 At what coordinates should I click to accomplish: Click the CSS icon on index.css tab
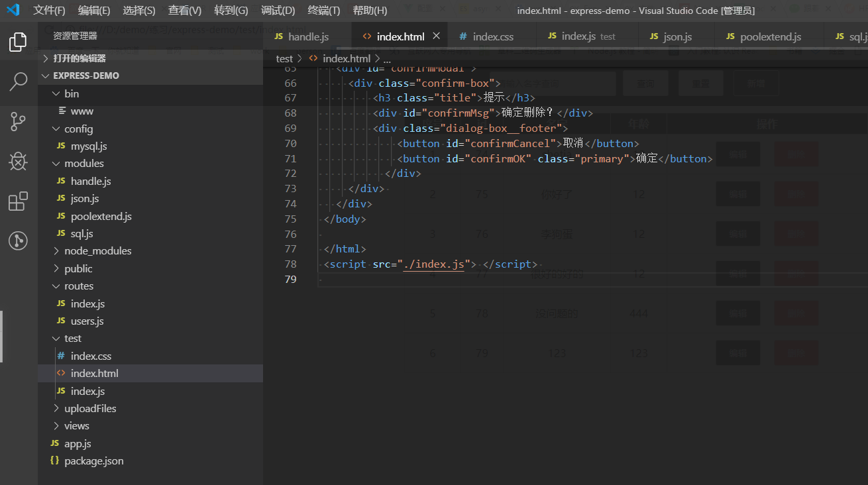point(463,36)
